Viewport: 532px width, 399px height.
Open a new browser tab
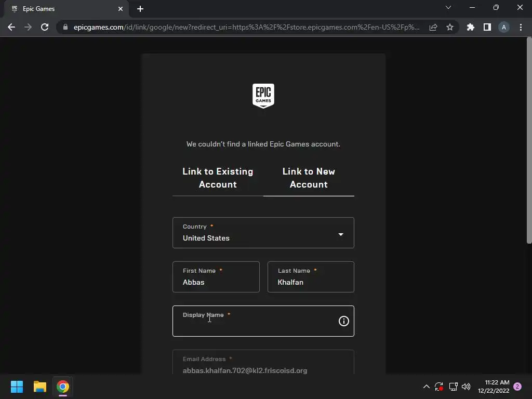coord(140,9)
